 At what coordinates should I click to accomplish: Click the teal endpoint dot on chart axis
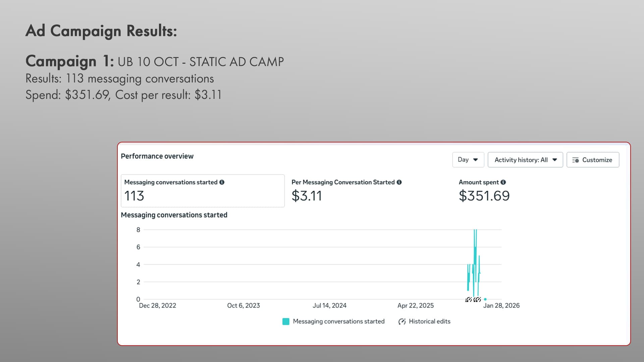pyautogui.click(x=485, y=299)
